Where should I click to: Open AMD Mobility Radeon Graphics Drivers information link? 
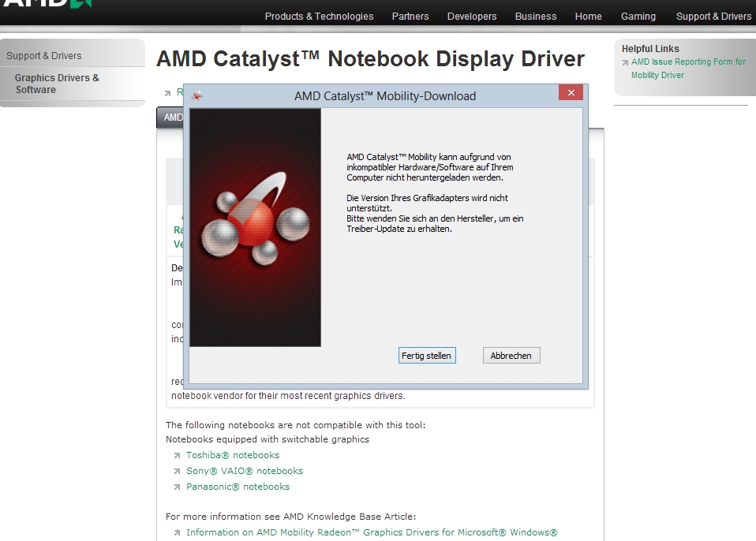(x=372, y=532)
